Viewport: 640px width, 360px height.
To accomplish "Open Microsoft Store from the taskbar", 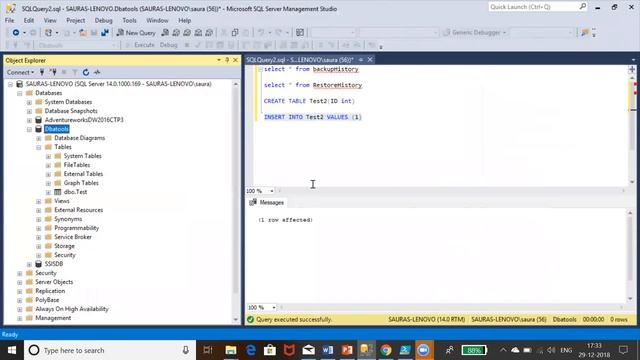I will [x=269, y=350].
